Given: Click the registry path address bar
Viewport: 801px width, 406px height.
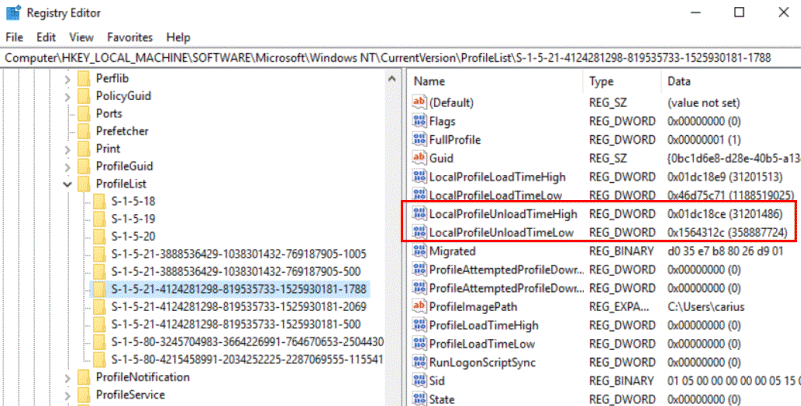Looking at the screenshot, I should pyautogui.click(x=400, y=58).
